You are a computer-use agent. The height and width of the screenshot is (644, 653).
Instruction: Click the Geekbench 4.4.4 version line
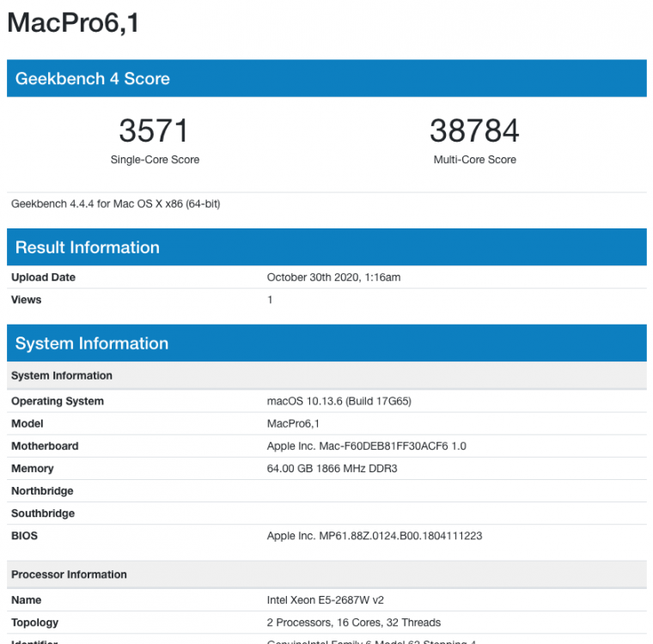click(116, 204)
